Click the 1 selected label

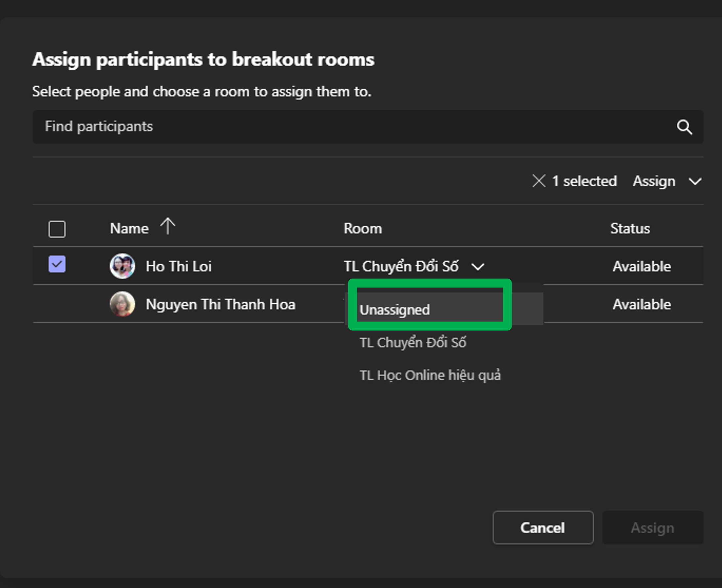tap(584, 181)
